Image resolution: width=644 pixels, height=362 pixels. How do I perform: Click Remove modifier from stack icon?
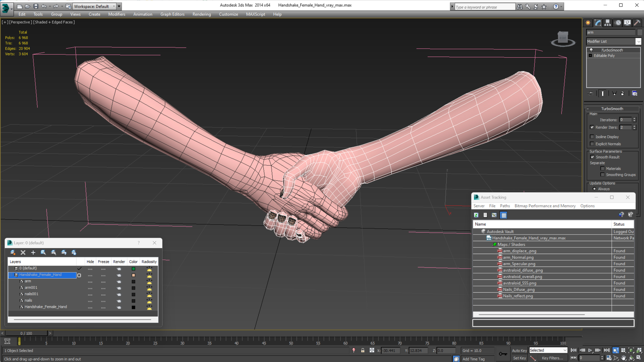(622, 93)
